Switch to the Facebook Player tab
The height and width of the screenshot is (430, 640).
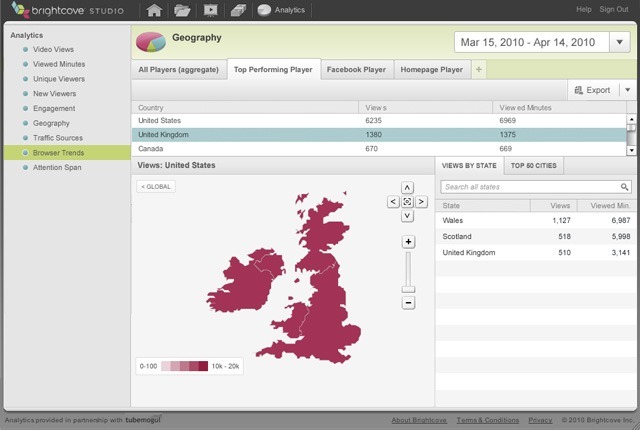coord(356,69)
